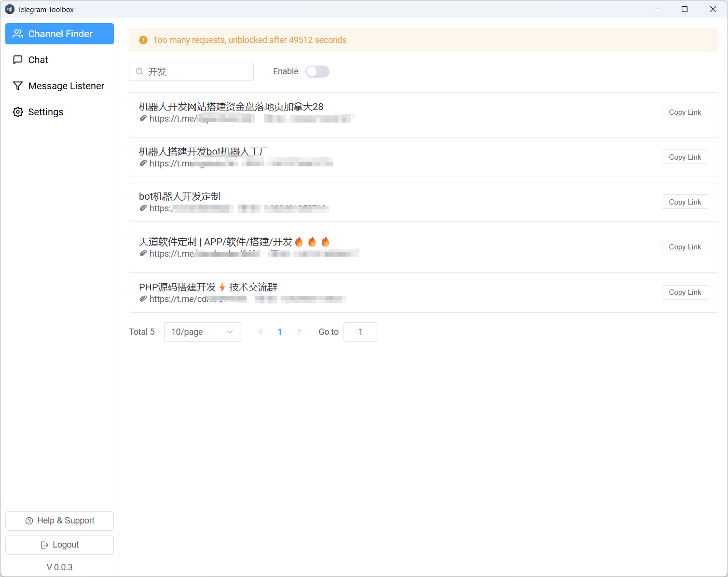The height and width of the screenshot is (577, 728).
Task: Click the V 0.0.3 version label
Action: tap(60, 567)
